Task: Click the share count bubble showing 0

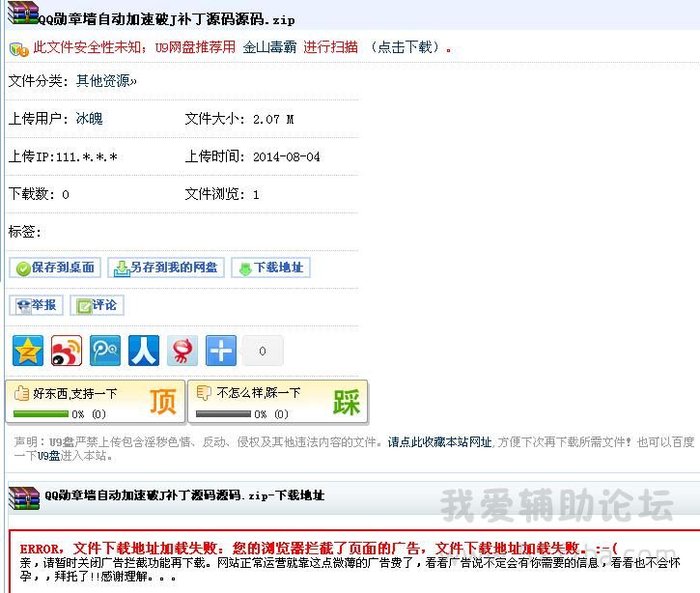Action: [263, 351]
